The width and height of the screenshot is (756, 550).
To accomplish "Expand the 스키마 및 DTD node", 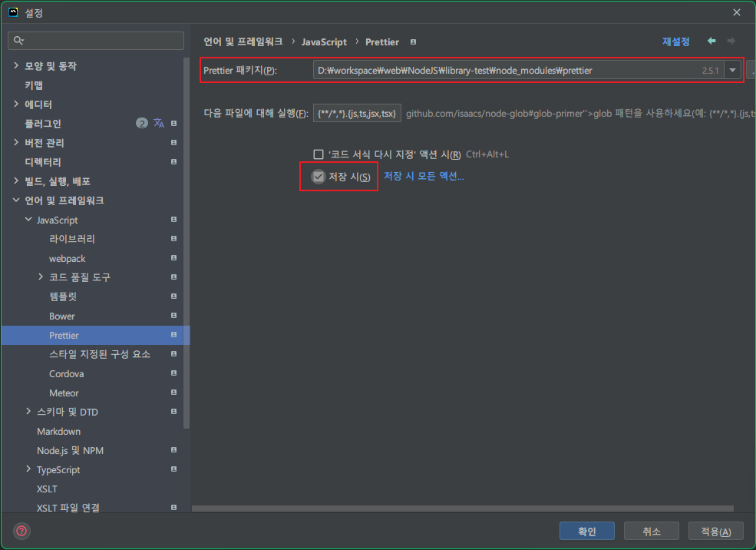I will click(x=28, y=412).
